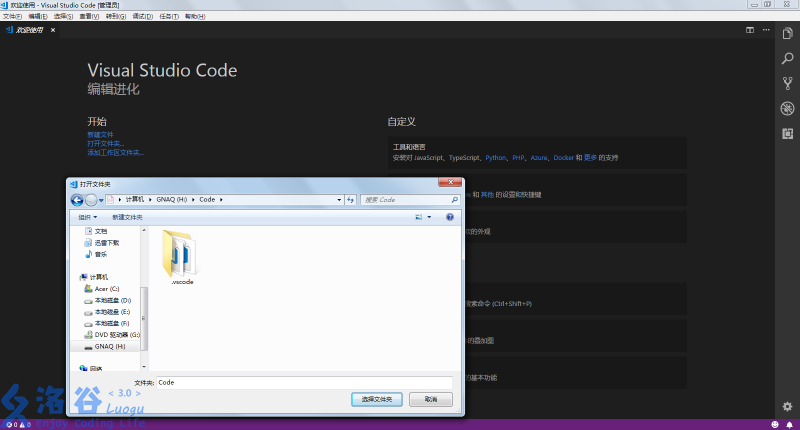800x430 pixels.
Task: Open the 组织 dropdown menu
Action: 87,217
